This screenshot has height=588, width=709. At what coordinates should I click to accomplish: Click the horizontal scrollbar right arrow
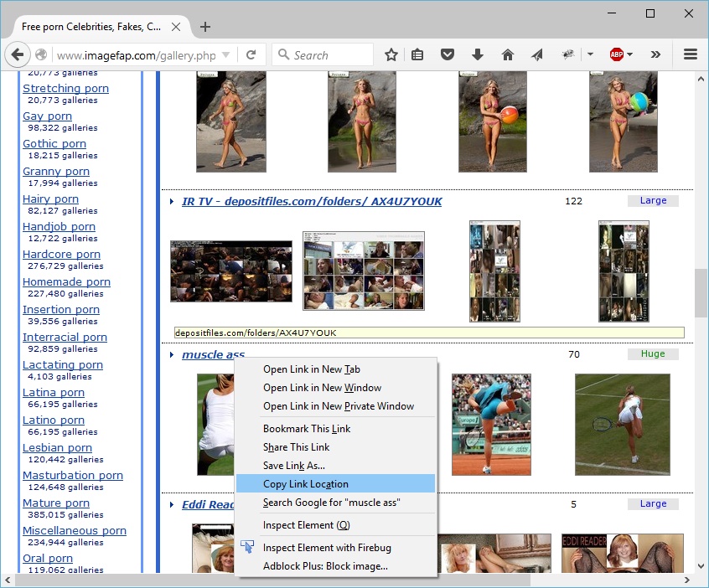687,580
